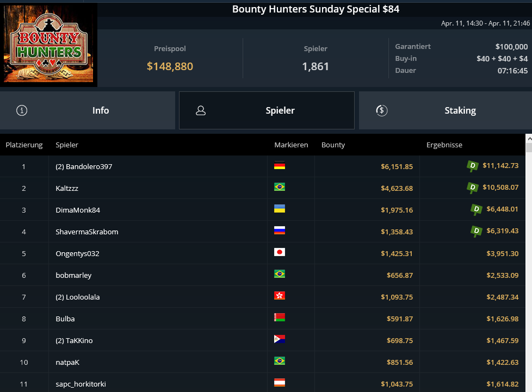
Task: Click the $148,880 Preispool amount
Action: click(170, 66)
